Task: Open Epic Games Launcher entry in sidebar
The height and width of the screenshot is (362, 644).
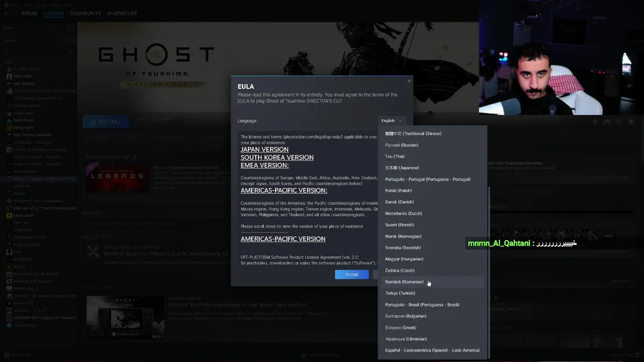Action: 32,135
